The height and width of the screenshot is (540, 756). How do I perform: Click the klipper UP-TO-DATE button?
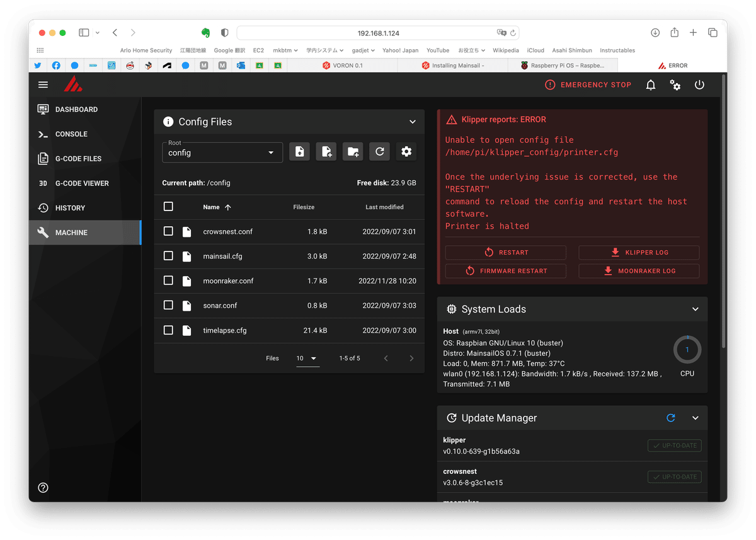pyautogui.click(x=675, y=445)
